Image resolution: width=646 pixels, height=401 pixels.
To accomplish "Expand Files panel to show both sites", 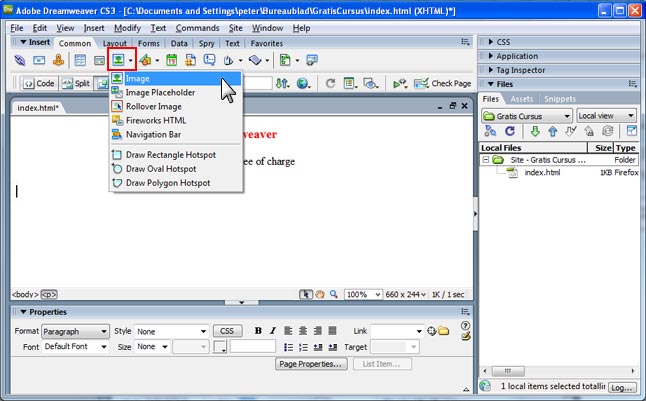I will 632,131.
